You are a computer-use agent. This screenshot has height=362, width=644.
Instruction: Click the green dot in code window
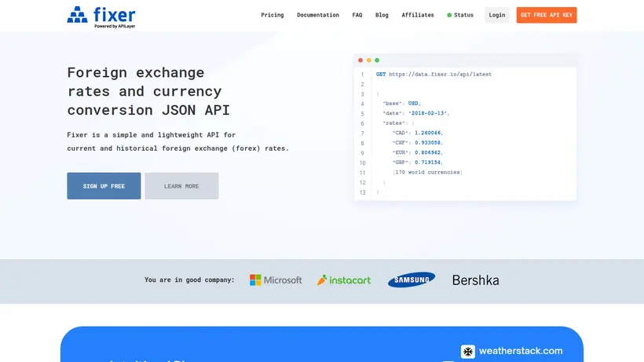[x=377, y=60]
